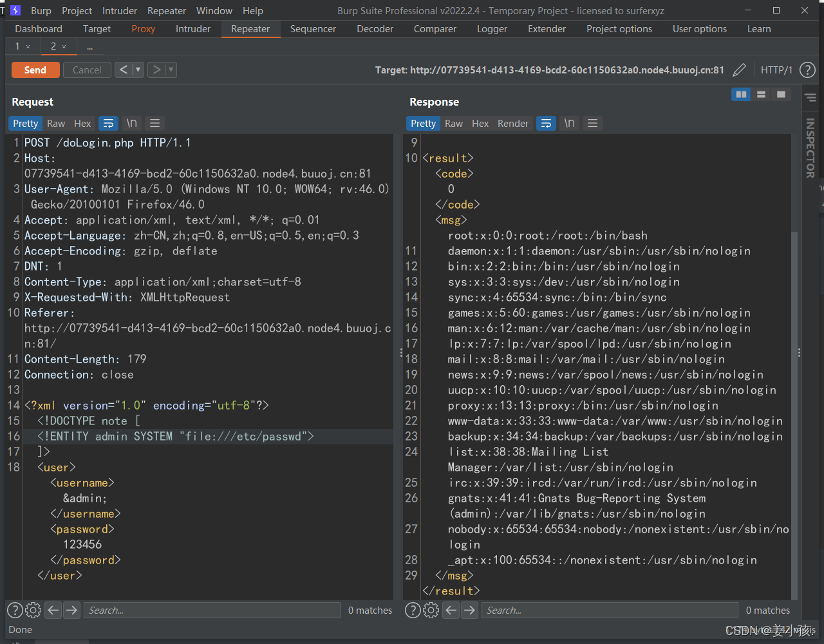The image size is (824, 644).
Task: Open the Extender tab
Action: coord(547,29)
